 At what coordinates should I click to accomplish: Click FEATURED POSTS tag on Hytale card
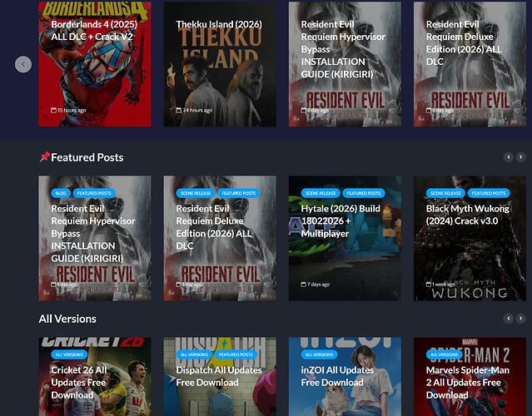tap(364, 193)
